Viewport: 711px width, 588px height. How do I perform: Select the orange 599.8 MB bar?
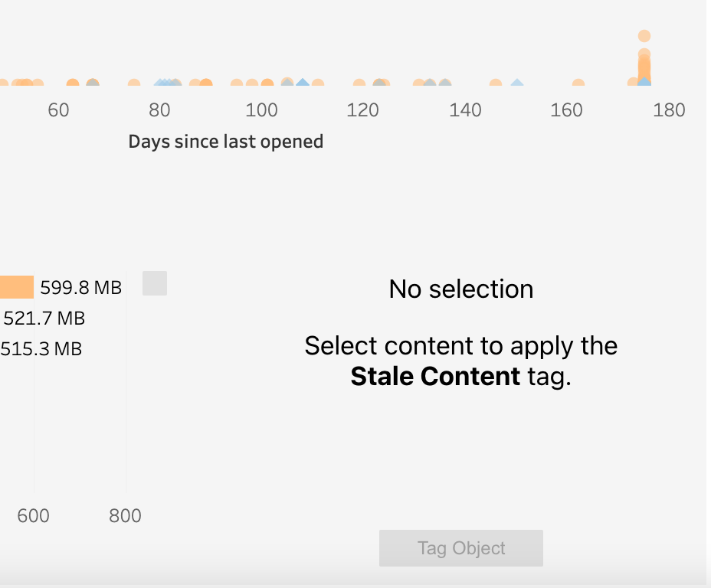[x=16, y=287]
